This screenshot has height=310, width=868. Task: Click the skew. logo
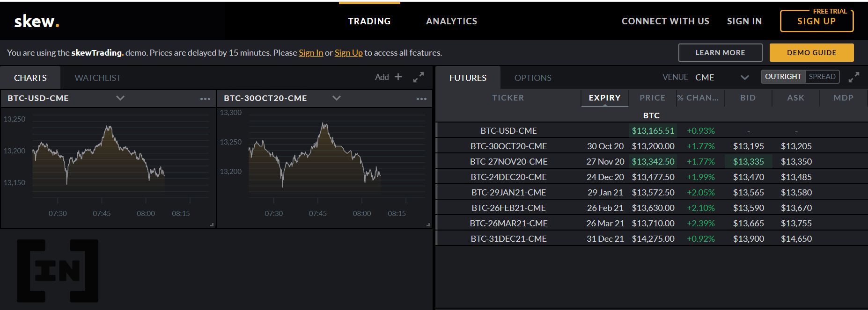click(x=37, y=21)
